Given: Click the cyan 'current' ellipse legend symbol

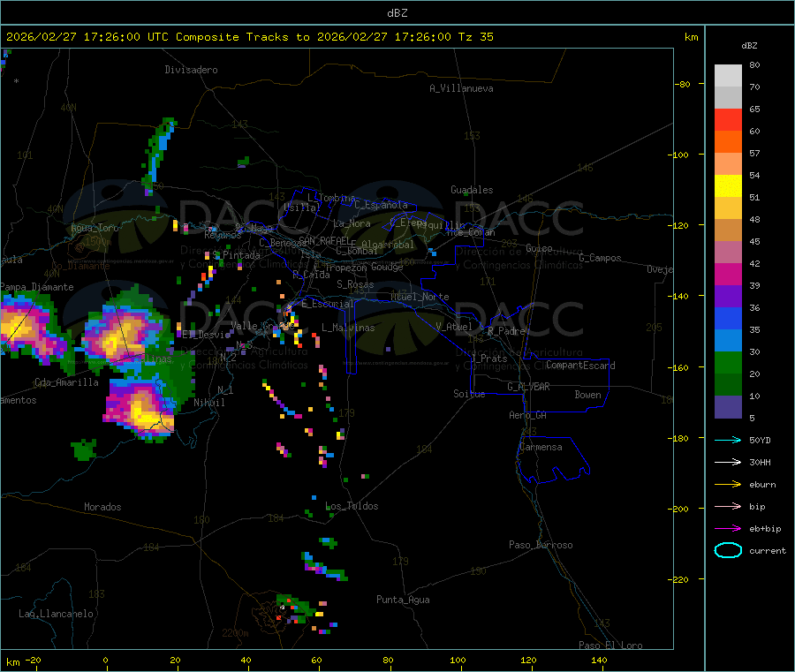Looking at the screenshot, I should point(728,550).
